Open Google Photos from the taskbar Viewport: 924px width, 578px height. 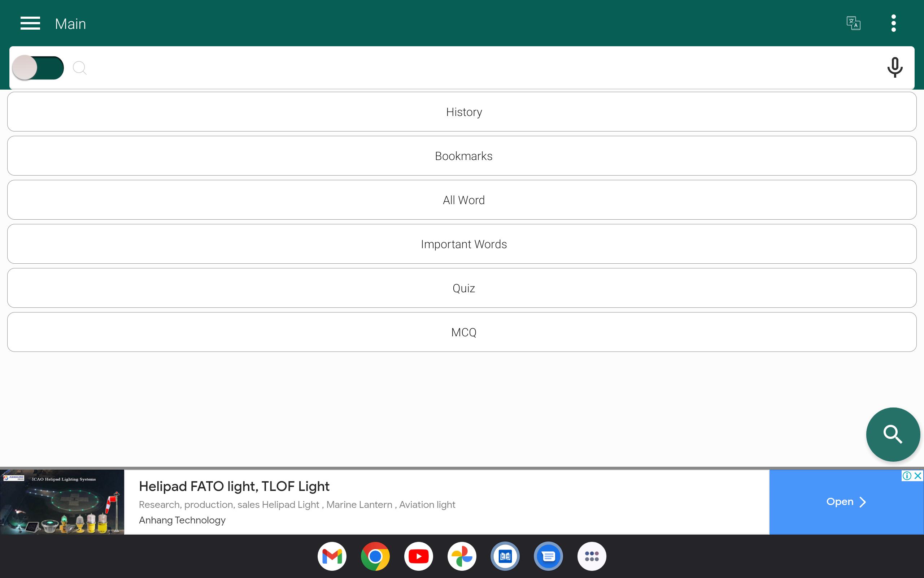tap(462, 556)
